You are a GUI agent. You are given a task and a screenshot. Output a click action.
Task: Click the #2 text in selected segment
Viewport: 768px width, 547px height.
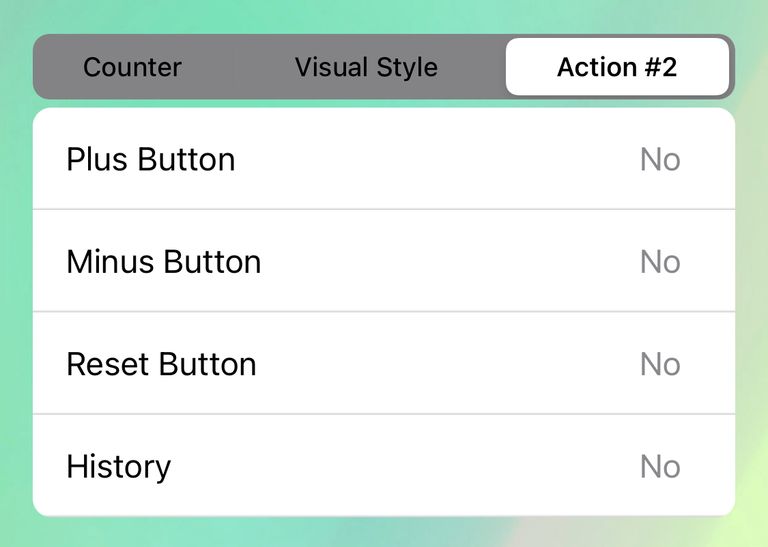pyautogui.click(x=661, y=67)
